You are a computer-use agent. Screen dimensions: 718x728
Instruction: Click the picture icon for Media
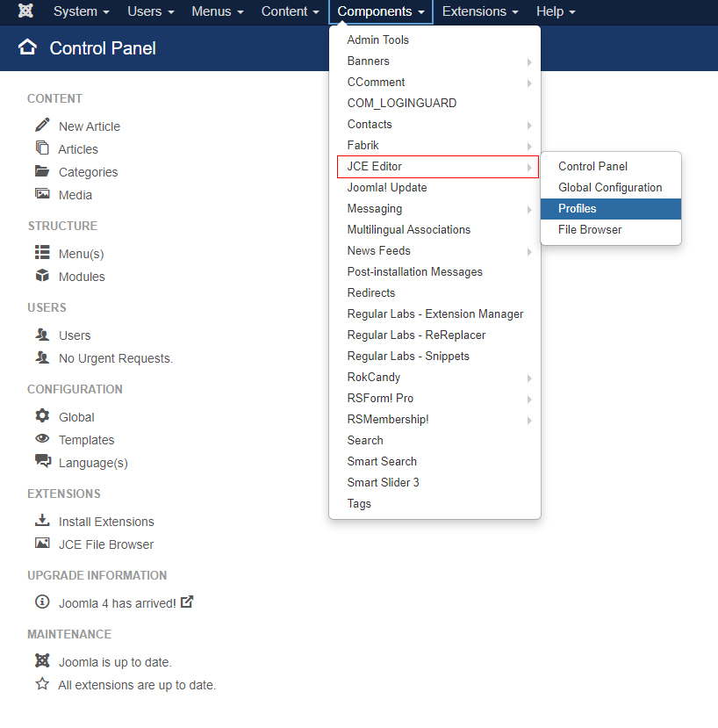(42, 193)
